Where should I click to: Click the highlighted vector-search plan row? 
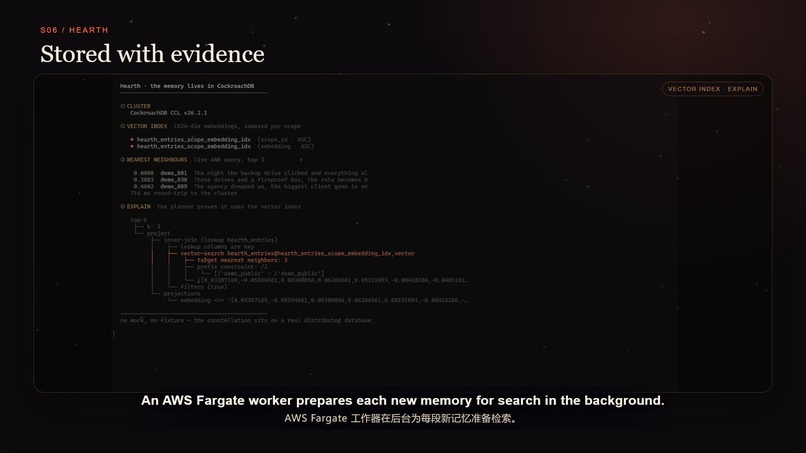(x=297, y=253)
